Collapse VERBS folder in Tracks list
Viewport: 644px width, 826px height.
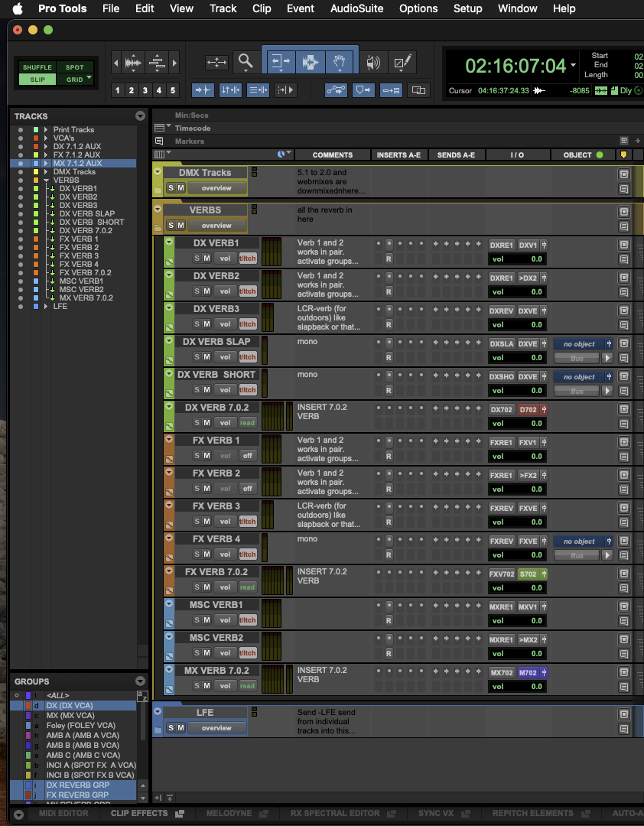46,180
